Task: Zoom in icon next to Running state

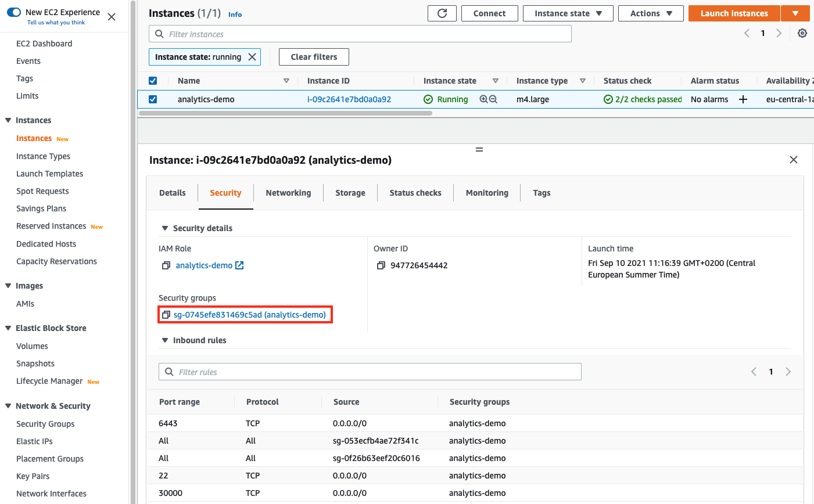Action: 483,99
